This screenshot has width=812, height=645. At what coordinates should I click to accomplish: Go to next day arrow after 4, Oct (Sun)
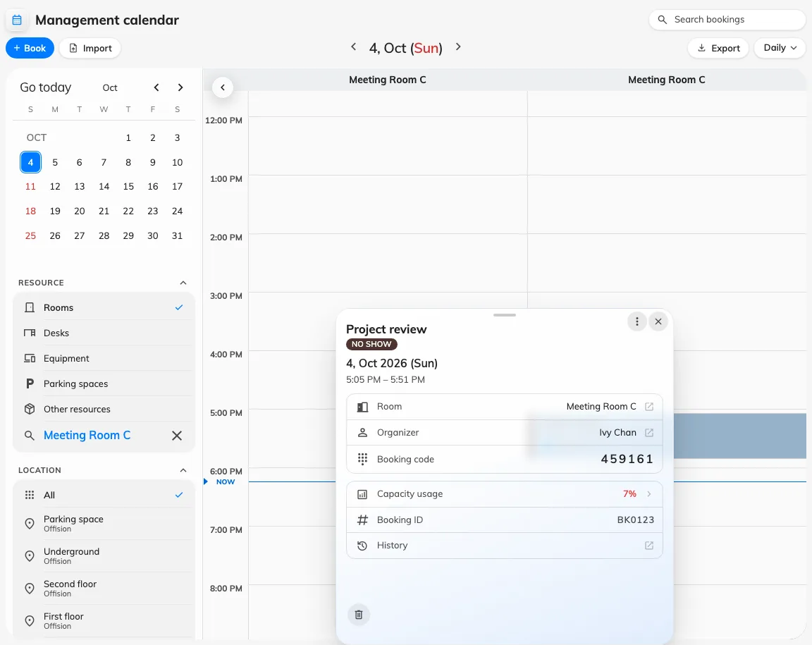(x=458, y=47)
